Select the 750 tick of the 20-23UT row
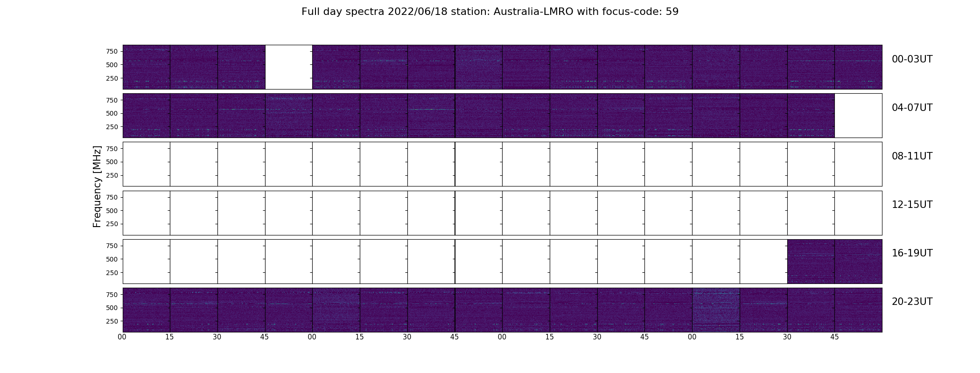 (x=112, y=294)
